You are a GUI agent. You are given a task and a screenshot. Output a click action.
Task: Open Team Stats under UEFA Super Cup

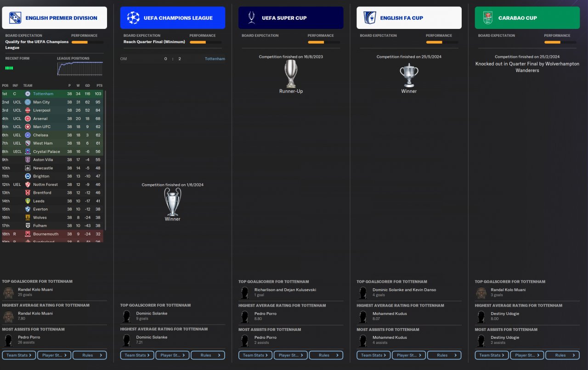coord(255,355)
